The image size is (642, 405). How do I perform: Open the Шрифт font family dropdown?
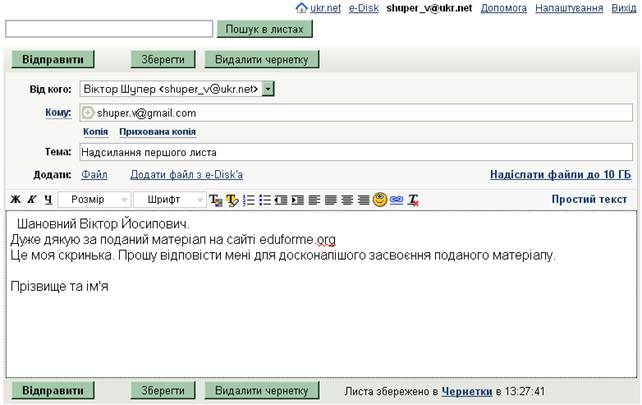[x=170, y=199]
